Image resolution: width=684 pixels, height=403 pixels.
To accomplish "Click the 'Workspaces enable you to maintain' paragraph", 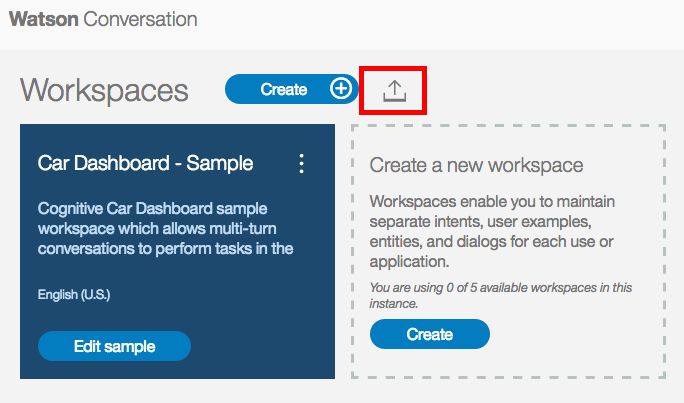I will click(492, 232).
